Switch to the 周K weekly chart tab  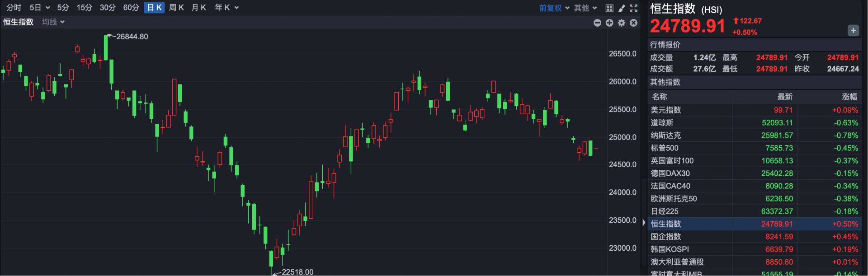(176, 8)
